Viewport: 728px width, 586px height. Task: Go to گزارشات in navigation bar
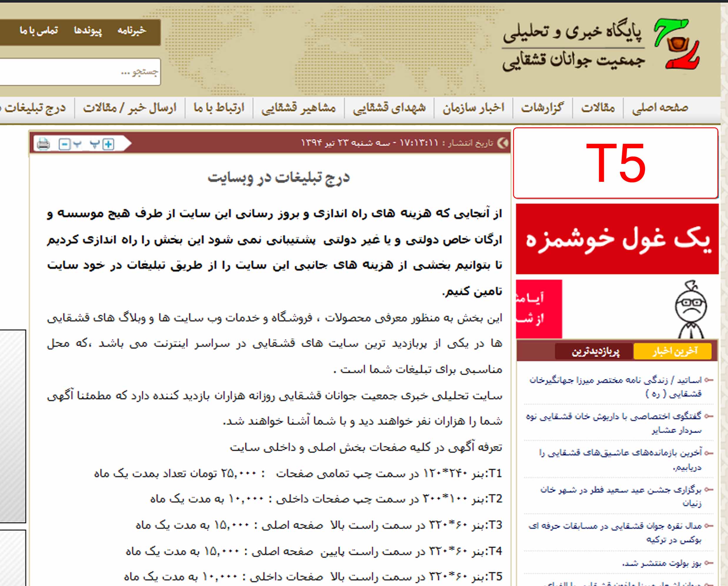point(542,108)
